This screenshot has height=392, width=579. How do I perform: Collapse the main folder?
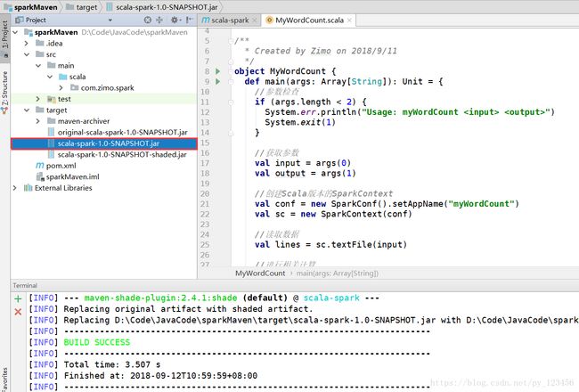tap(38, 66)
